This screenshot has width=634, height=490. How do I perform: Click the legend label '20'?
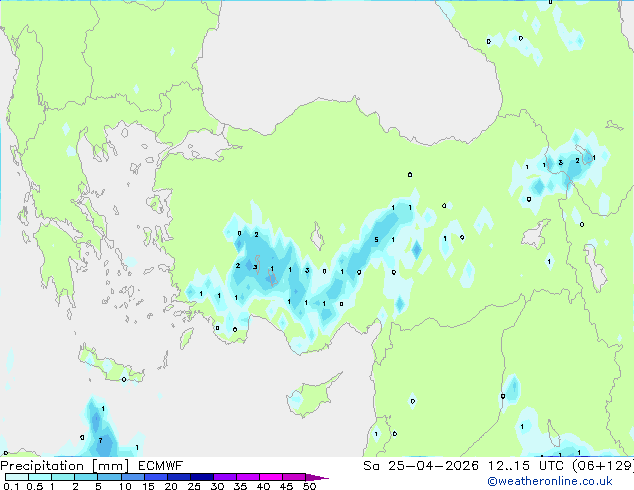tap(171, 486)
